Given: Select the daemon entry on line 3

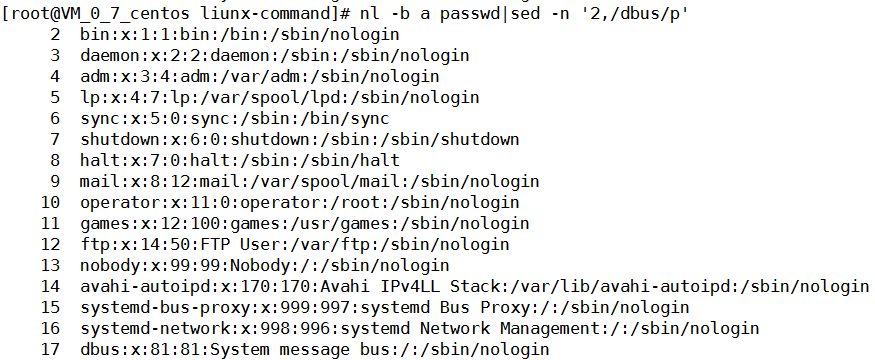Looking at the screenshot, I should [x=275, y=55].
